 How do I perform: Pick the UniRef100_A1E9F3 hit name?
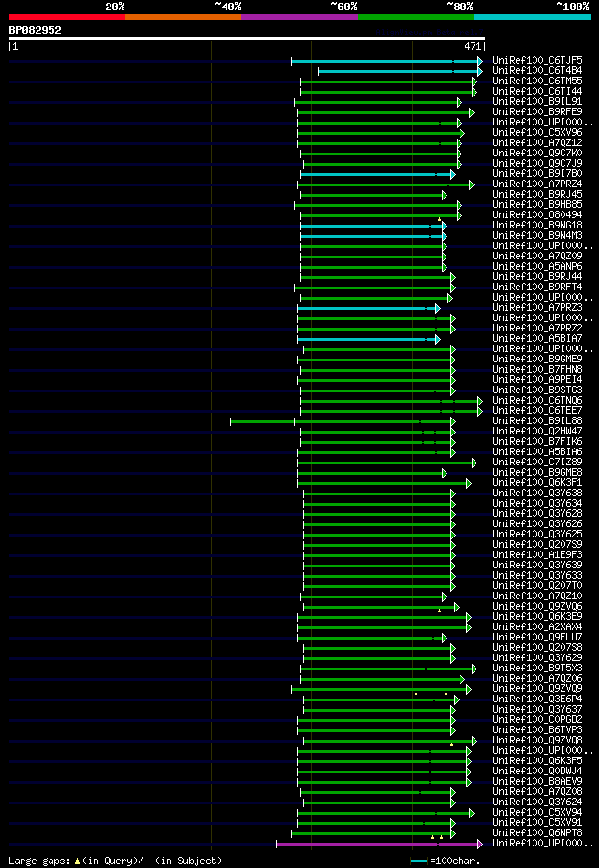tap(537, 556)
